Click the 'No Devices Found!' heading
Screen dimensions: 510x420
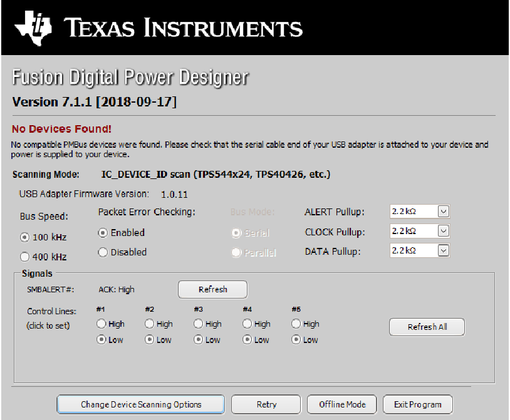tap(61, 129)
